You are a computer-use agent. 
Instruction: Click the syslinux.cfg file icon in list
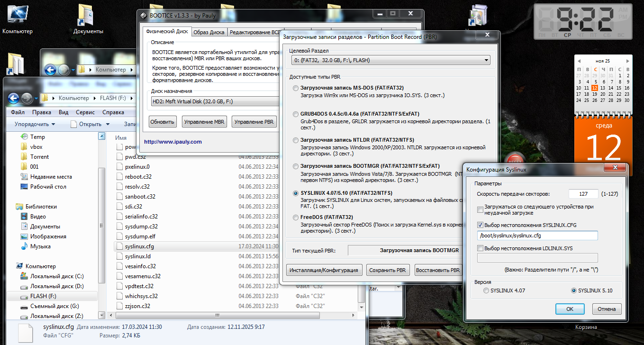click(x=120, y=246)
